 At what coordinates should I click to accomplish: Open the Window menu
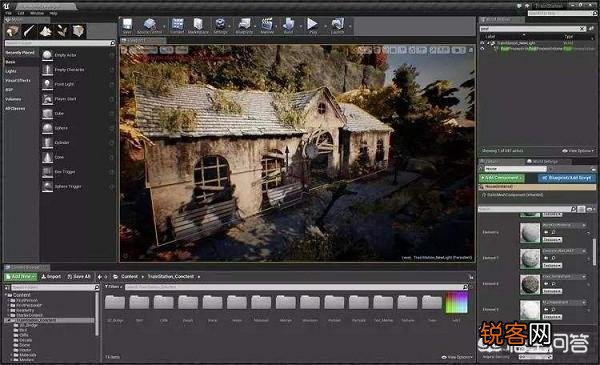point(37,13)
